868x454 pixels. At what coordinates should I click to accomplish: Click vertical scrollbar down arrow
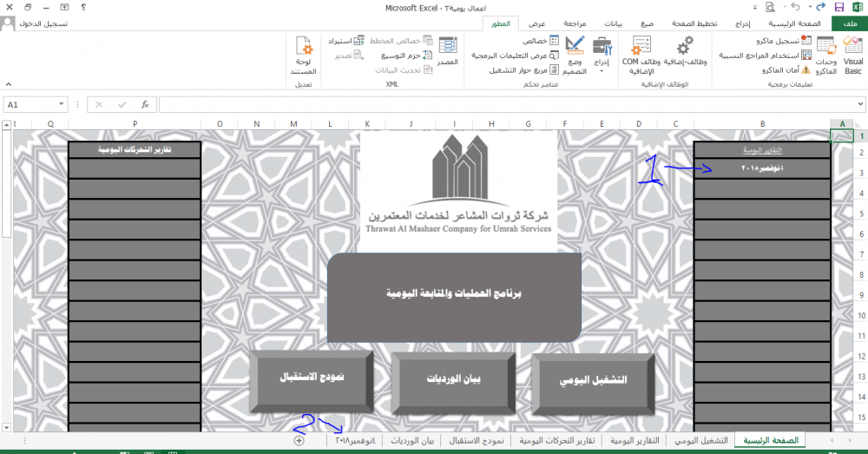pos(7,427)
